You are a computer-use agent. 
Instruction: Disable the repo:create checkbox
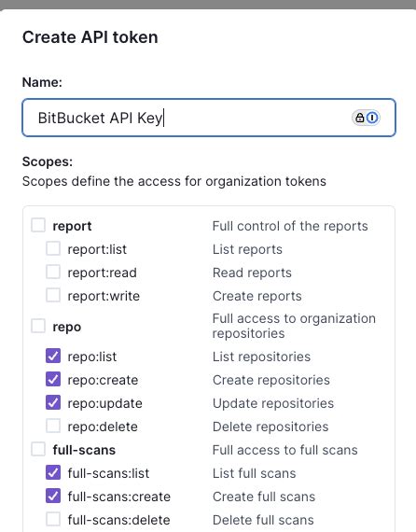point(53,379)
